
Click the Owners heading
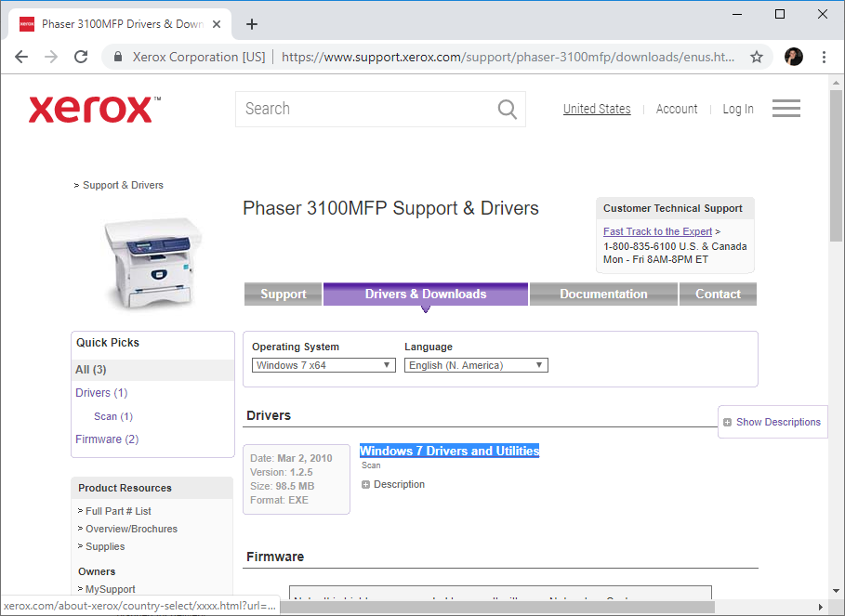[x=97, y=571]
